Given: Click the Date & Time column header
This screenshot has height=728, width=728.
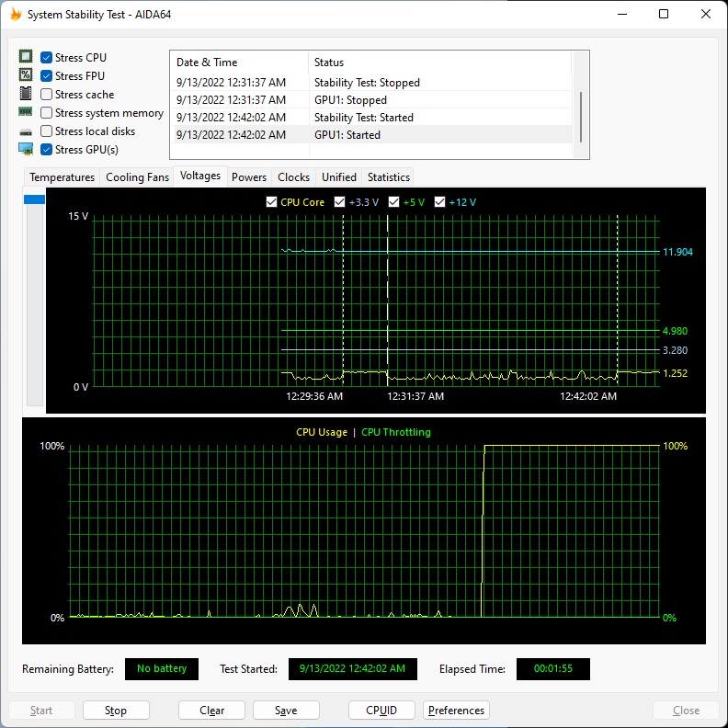Looking at the screenshot, I should coord(239,63).
